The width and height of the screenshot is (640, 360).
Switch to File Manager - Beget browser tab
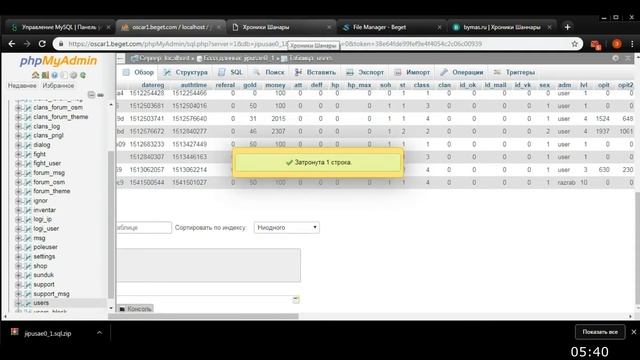391,27
